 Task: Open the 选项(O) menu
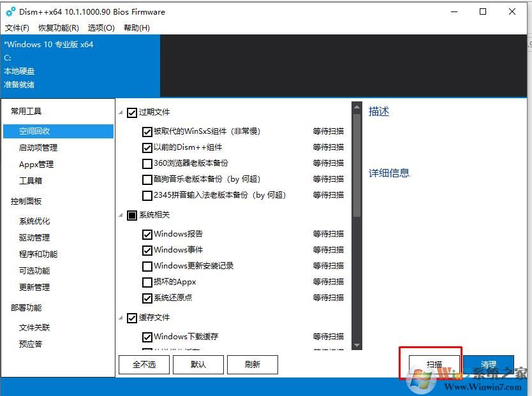tap(100, 28)
